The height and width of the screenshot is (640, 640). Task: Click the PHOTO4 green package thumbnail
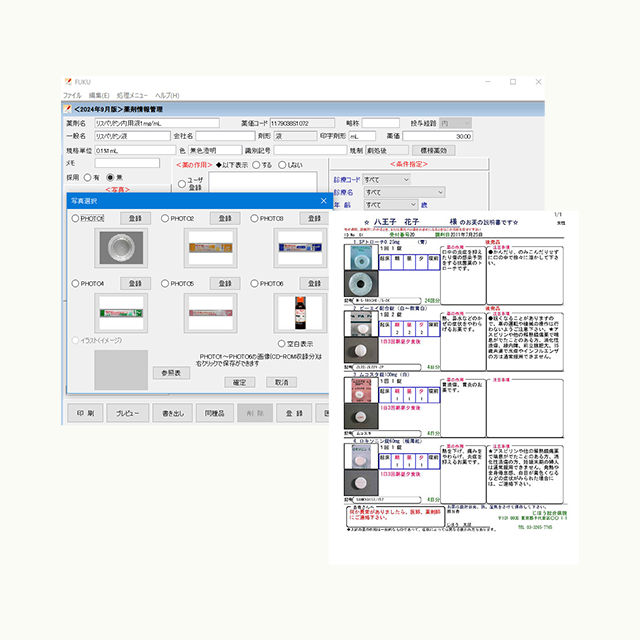(122, 312)
